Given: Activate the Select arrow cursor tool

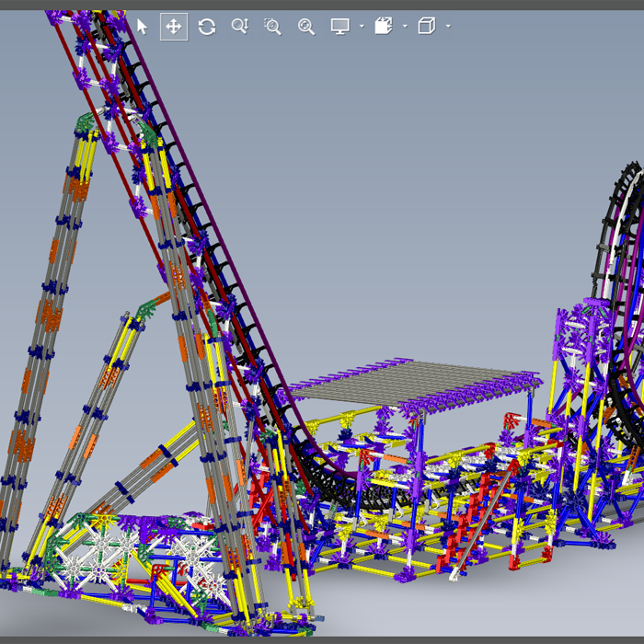Looking at the screenshot, I should tap(142, 27).
